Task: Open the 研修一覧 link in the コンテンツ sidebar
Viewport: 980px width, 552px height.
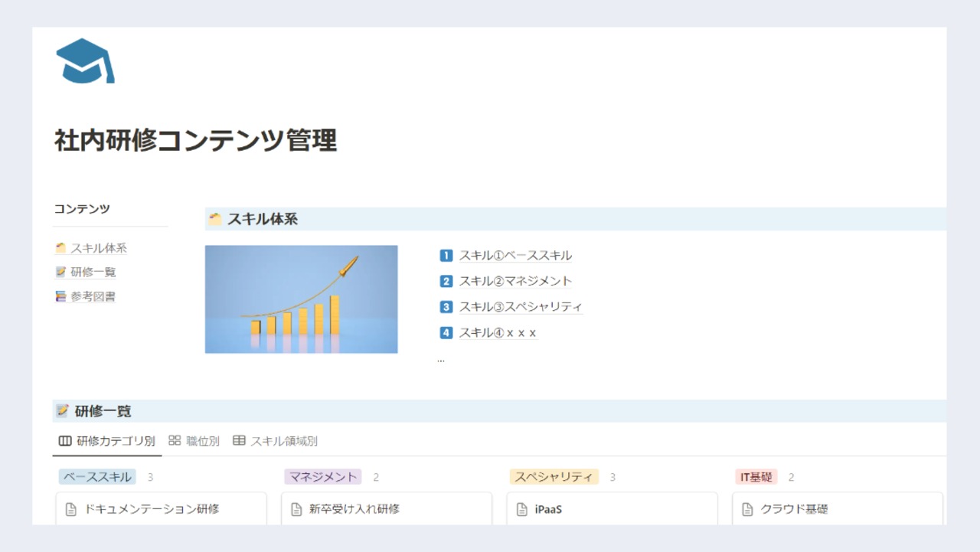Action: (93, 272)
